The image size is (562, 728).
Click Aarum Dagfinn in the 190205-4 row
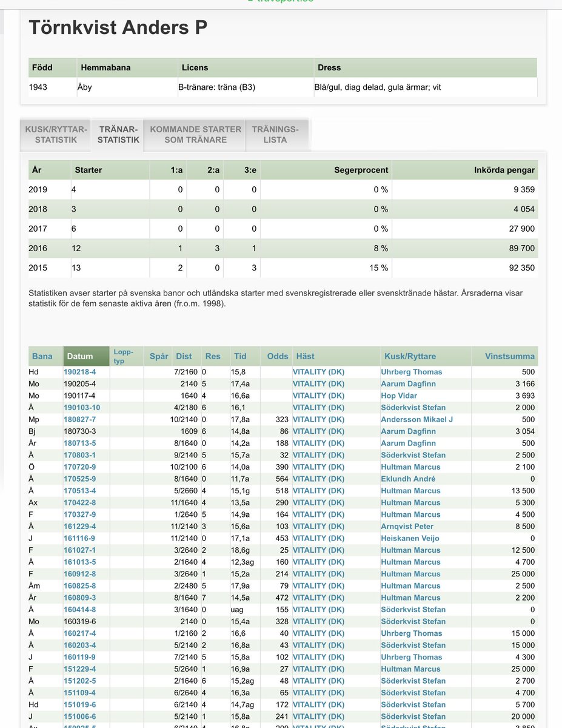coord(409,383)
